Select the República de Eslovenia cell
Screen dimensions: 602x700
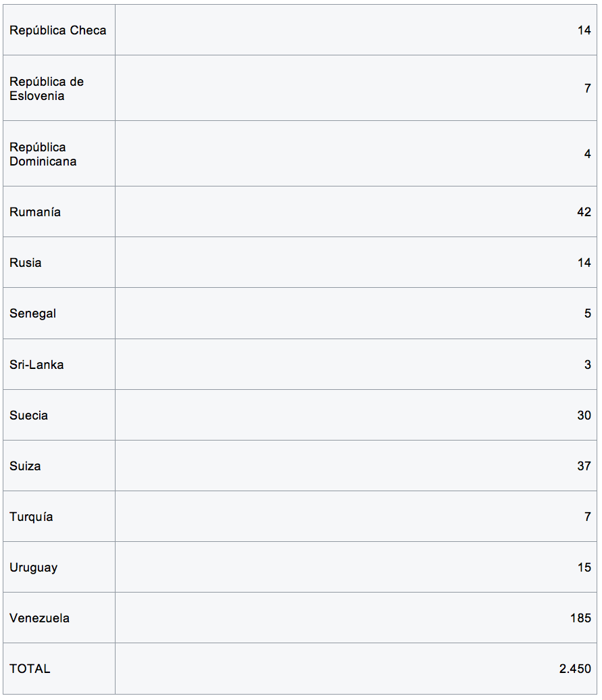[47, 89]
